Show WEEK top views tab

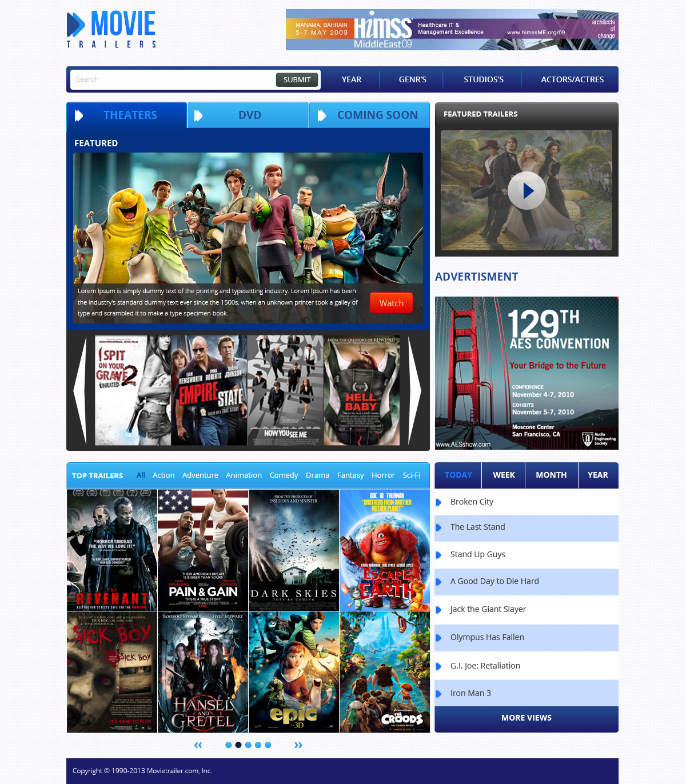pos(504,475)
